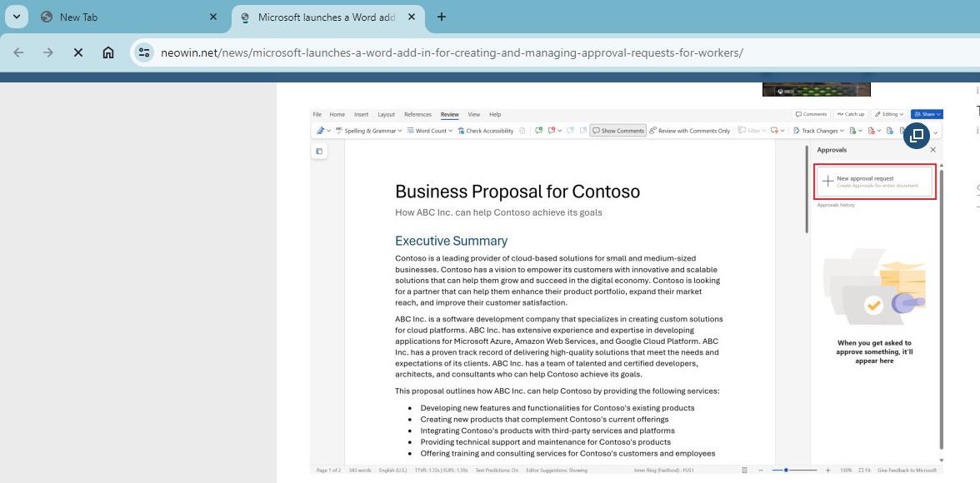This screenshot has height=483, width=980.
Task: Open the Editor icon in Review ribbon
Action: (320, 131)
